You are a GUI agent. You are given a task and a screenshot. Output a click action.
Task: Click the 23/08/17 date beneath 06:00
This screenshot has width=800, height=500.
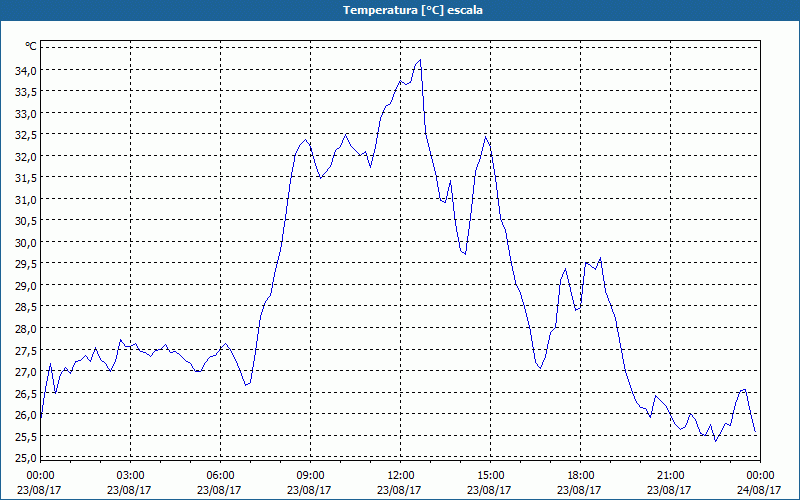219,490
